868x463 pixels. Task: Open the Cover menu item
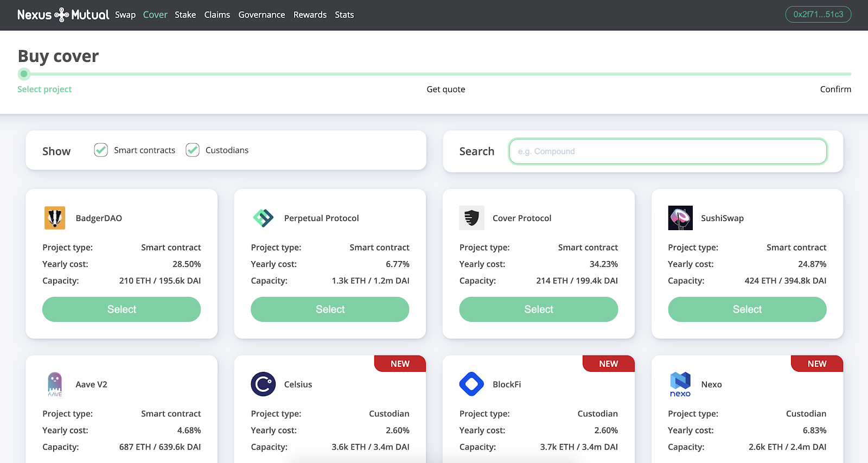coord(155,15)
